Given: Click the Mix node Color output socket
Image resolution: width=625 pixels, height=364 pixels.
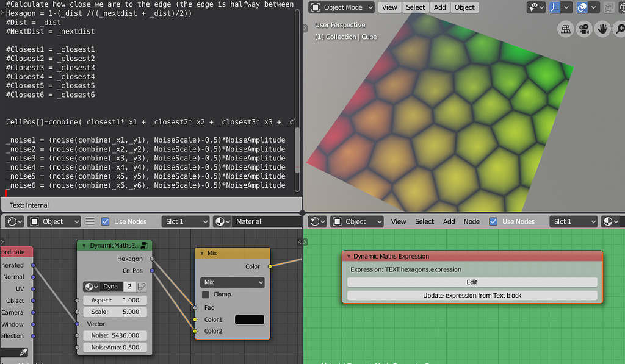Looking at the screenshot, I should (x=270, y=266).
